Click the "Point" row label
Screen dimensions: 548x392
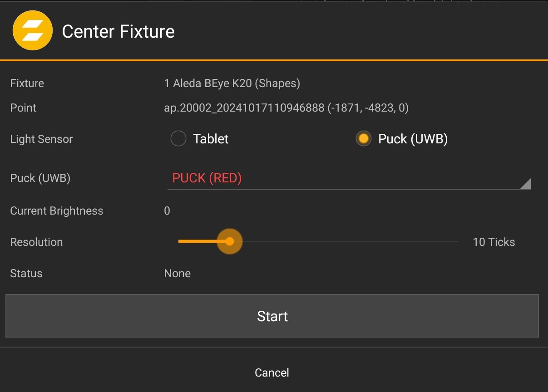point(23,108)
